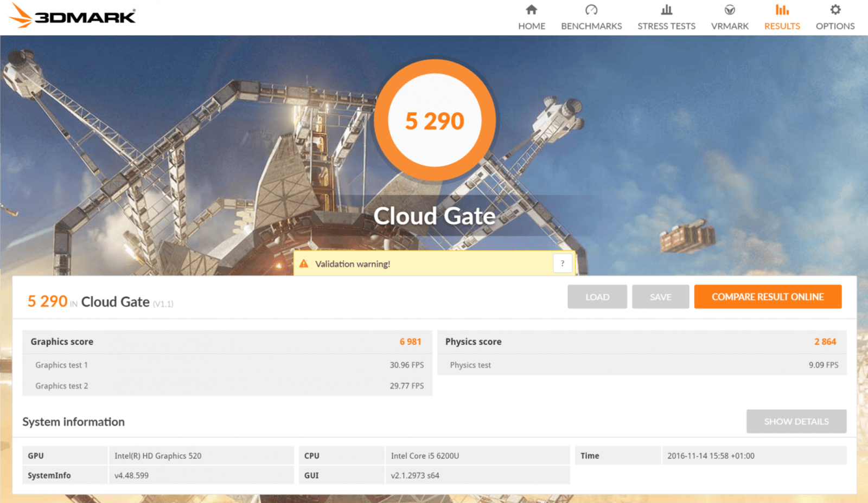Click the GPU label cell
Screen dimensions: 868x503
click(65, 456)
